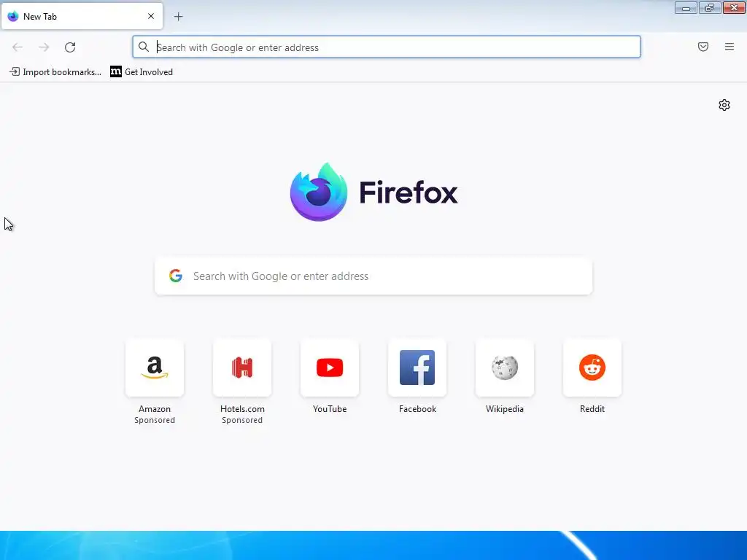
Task: Click the Facebook label under tile
Action: coord(417,409)
